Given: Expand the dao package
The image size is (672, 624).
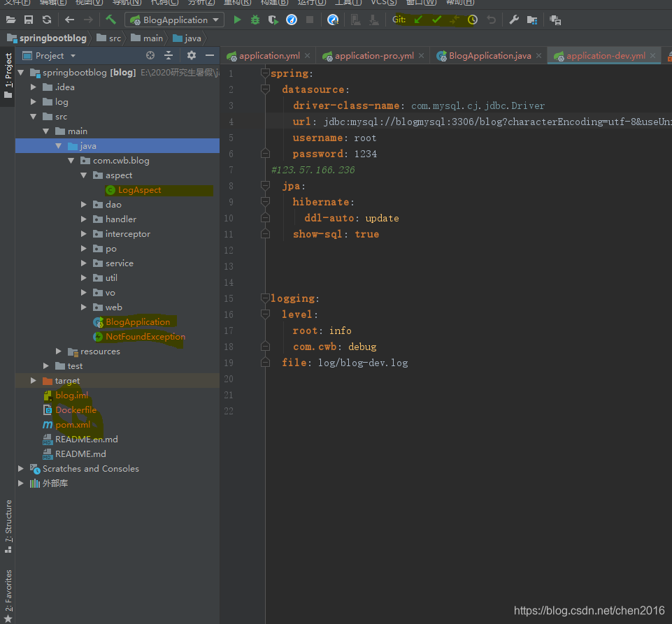Looking at the screenshot, I should (x=84, y=204).
